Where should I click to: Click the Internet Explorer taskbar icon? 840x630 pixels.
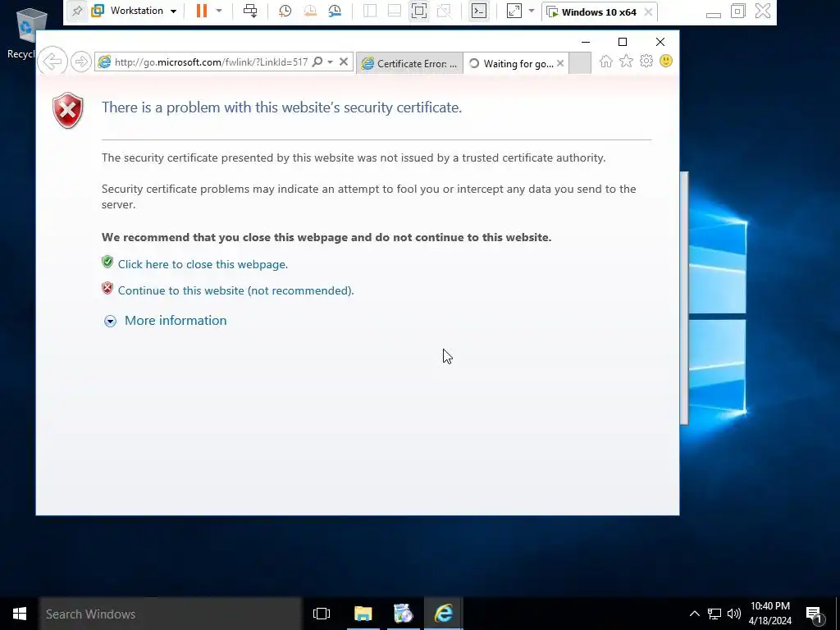444,614
